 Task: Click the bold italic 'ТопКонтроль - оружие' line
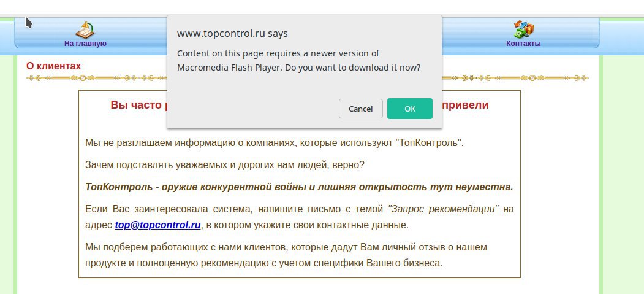(300, 187)
